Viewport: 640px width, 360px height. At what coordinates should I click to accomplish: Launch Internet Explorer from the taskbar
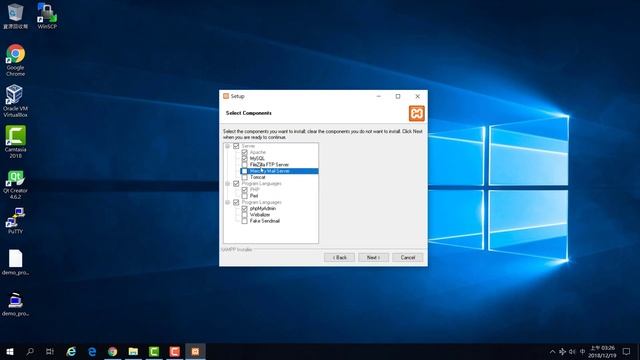[x=71, y=351]
